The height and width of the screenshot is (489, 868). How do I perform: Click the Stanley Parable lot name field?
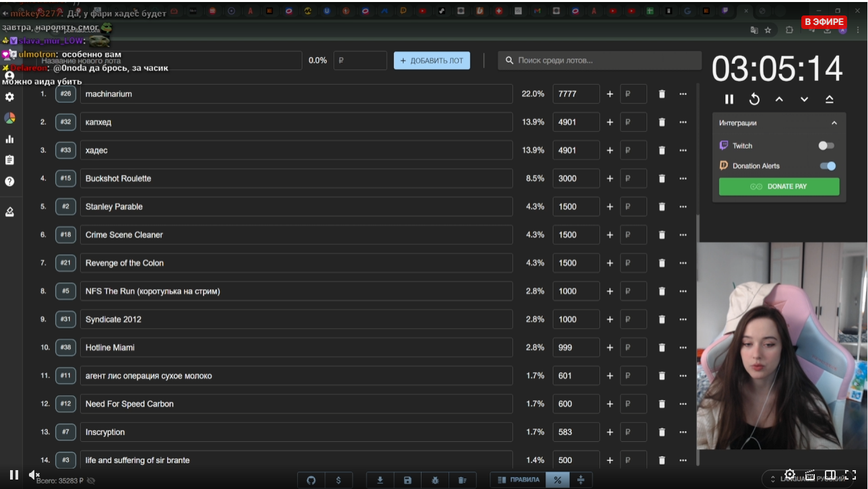[296, 207]
